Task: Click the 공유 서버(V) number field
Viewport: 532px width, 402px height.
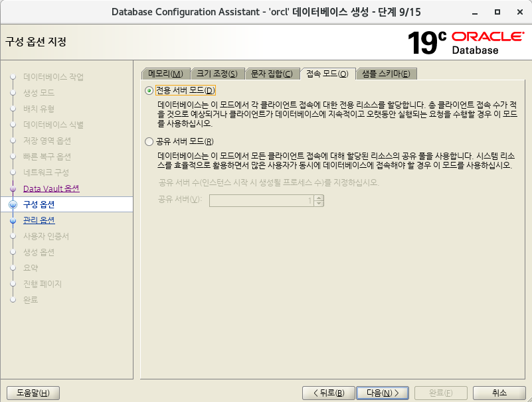Action: pyautogui.click(x=262, y=200)
